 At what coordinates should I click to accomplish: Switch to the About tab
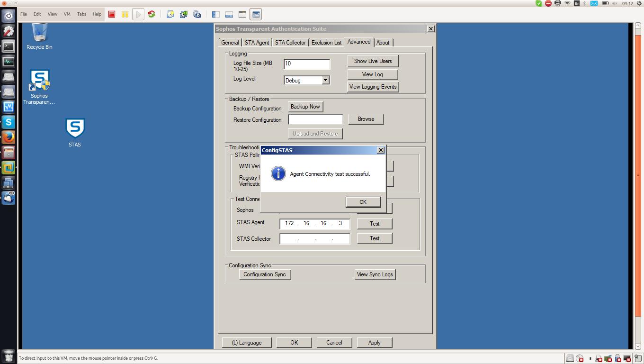[383, 43]
